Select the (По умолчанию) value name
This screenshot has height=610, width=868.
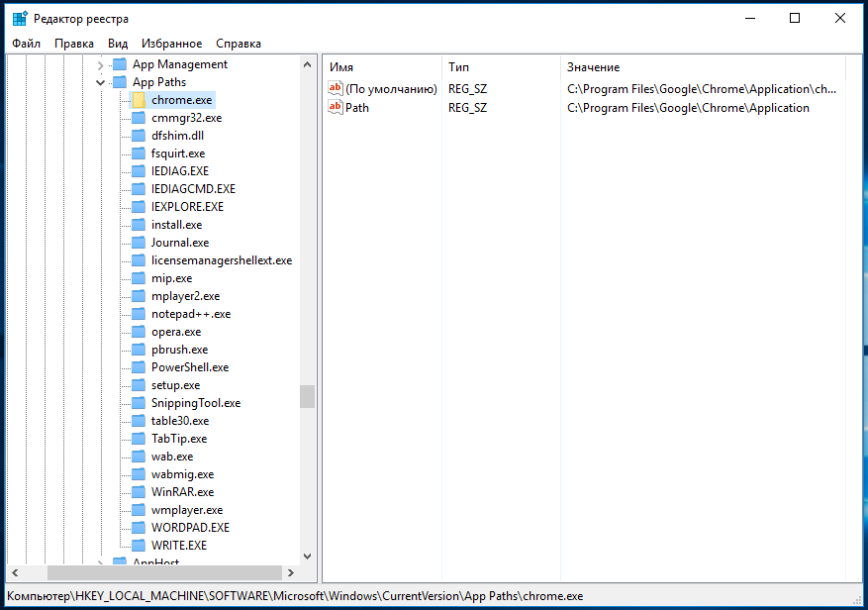[391, 89]
